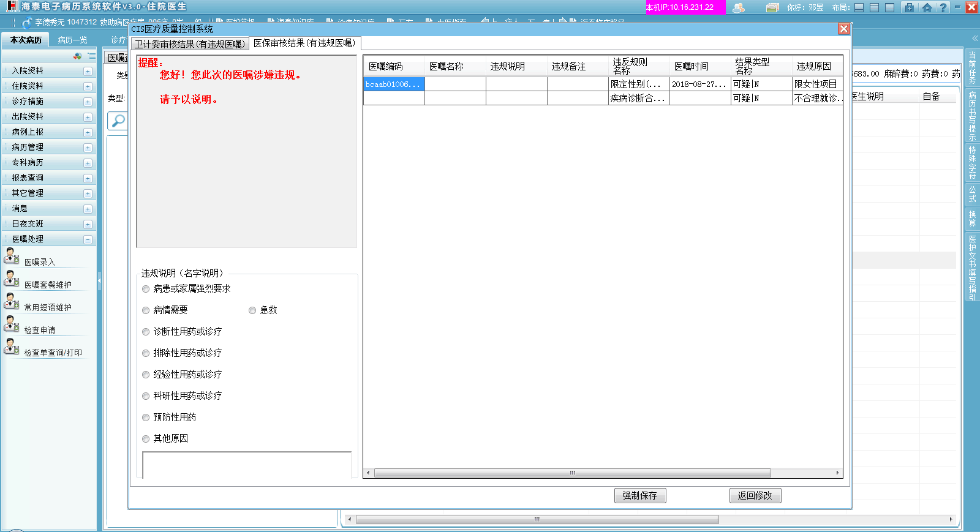This screenshot has width=980, height=532.
Task: Click the 医嘱录入 doctor icon
Action: [x=11, y=256]
